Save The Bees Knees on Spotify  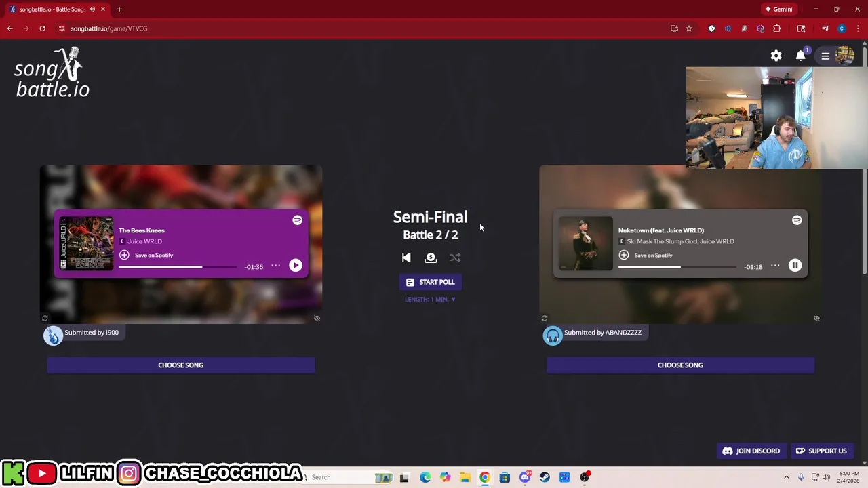click(x=146, y=255)
